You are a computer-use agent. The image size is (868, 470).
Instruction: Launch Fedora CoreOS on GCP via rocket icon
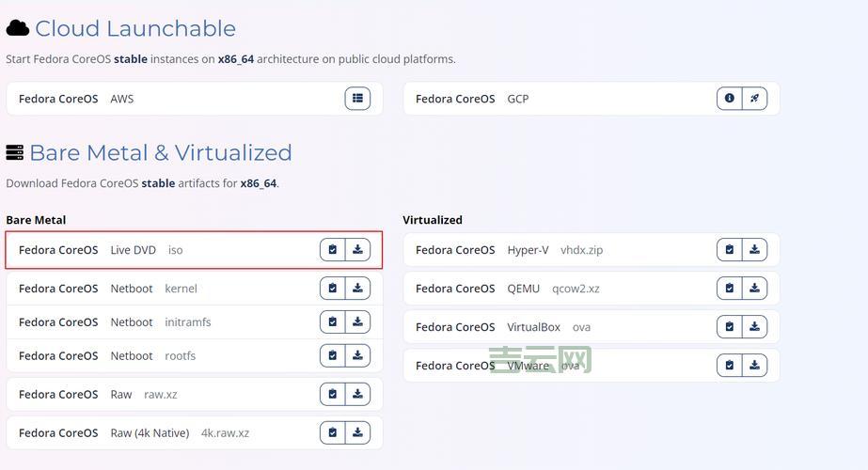click(754, 99)
